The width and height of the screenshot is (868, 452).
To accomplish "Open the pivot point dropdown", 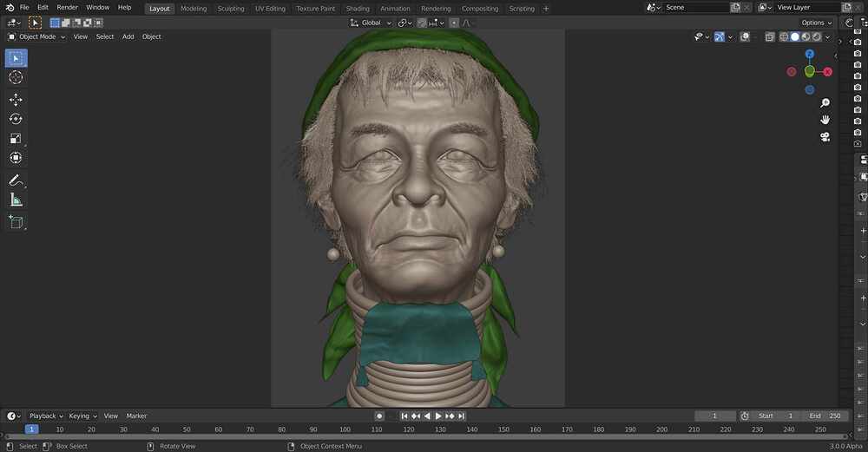I will [404, 23].
